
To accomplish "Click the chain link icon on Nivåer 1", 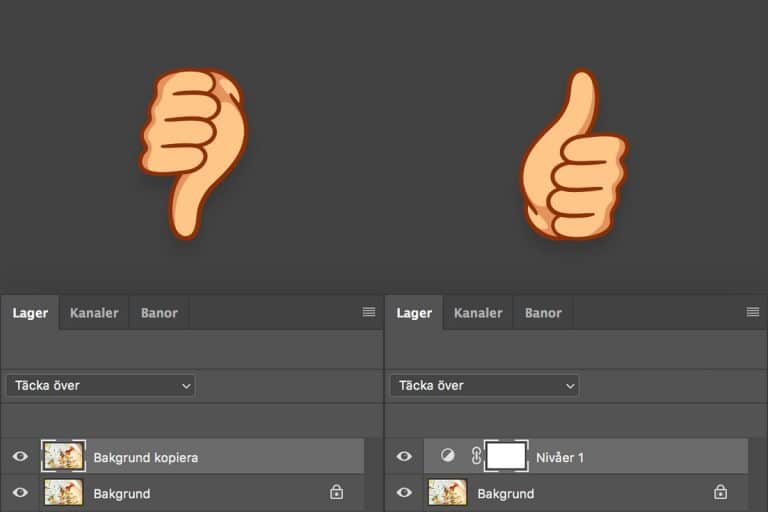I will coord(476,456).
